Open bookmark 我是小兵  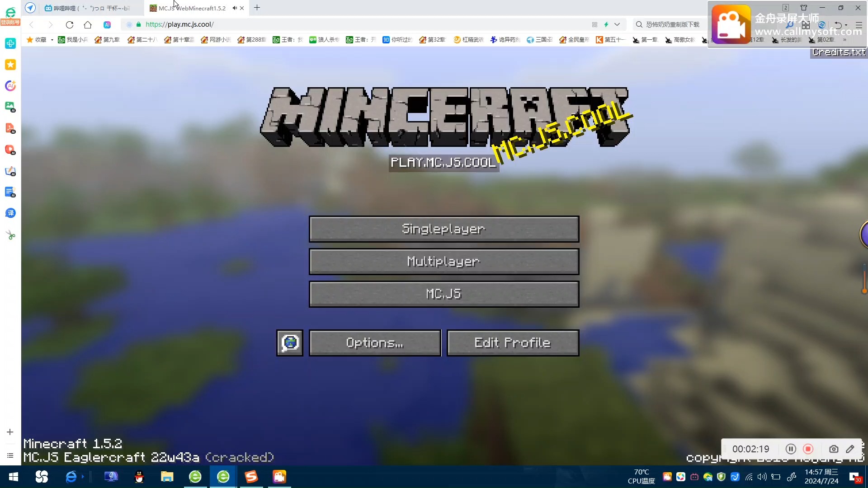(73, 40)
